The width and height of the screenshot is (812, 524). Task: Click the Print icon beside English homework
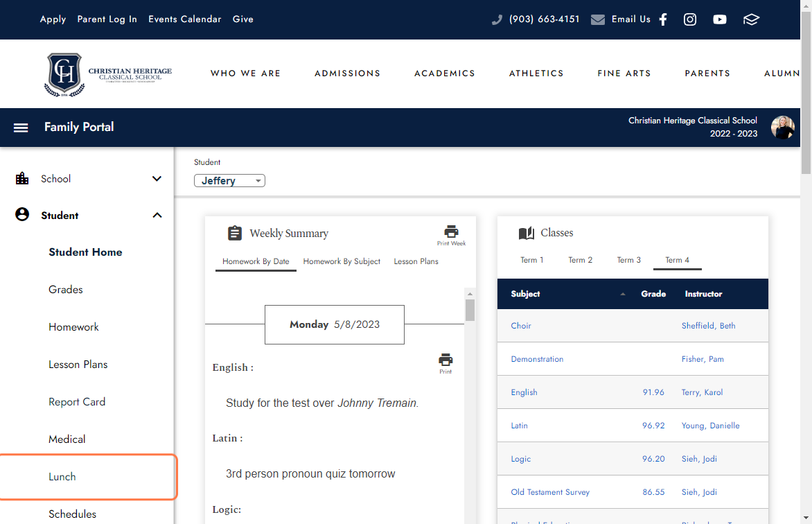(x=445, y=363)
